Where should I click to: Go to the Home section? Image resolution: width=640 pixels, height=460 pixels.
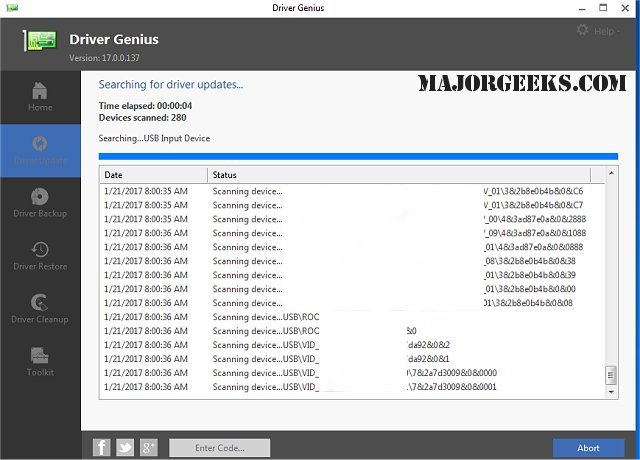pyautogui.click(x=40, y=96)
